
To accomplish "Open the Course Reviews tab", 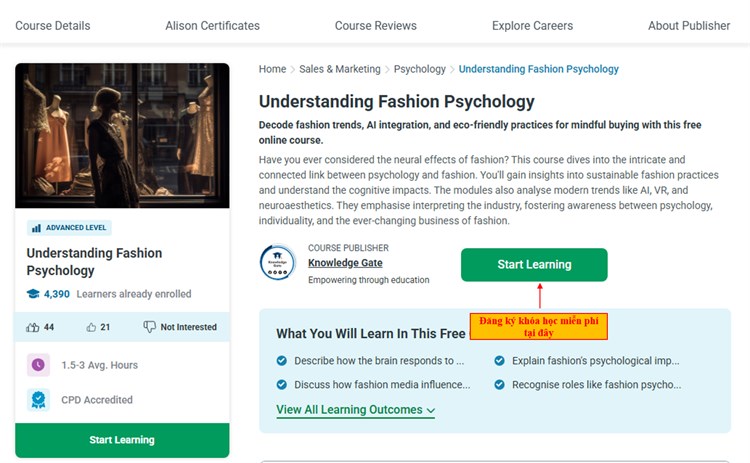I will [375, 25].
